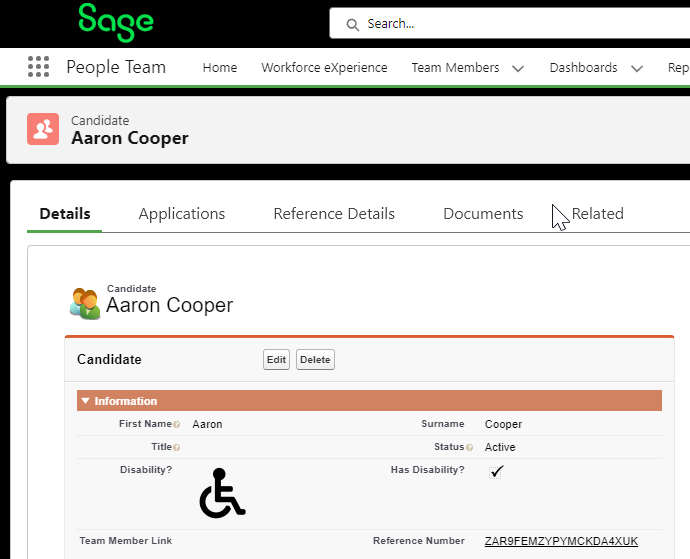The height and width of the screenshot is (559, 690).
Task: Click the Sage logo
Action: (116, 22)
